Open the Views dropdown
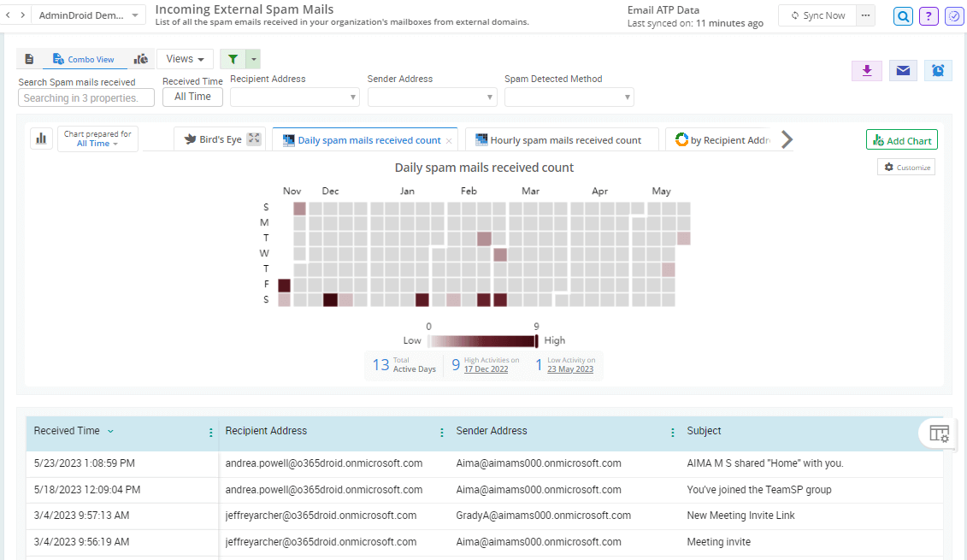 tap(185, 59)
